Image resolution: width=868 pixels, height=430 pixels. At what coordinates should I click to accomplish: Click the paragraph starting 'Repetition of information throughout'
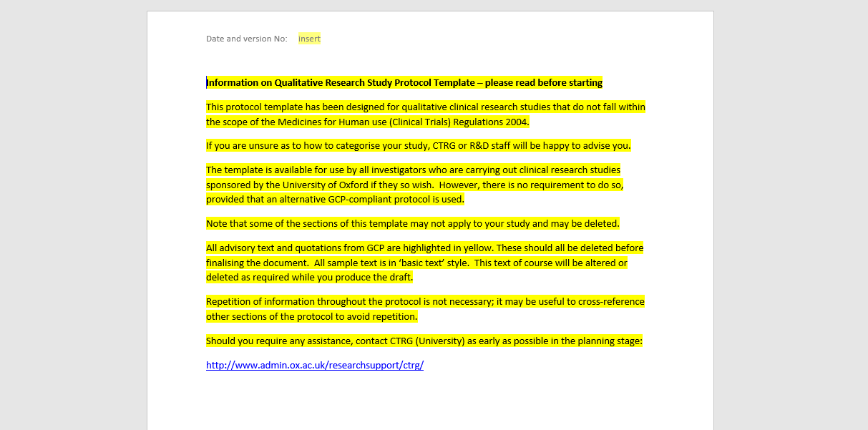pos(425,309)
